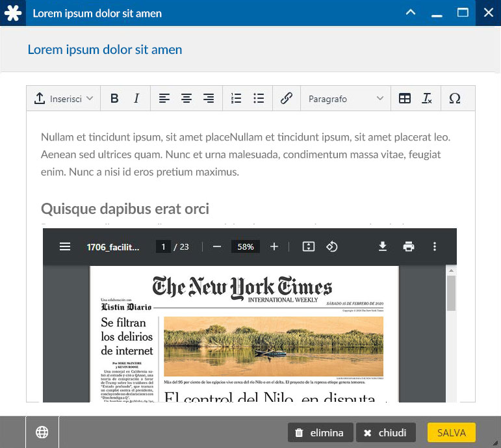Insert a bulleted list
Image resolution: width=501 pixels, height=448 pixels.
click(x=259, y=99)
